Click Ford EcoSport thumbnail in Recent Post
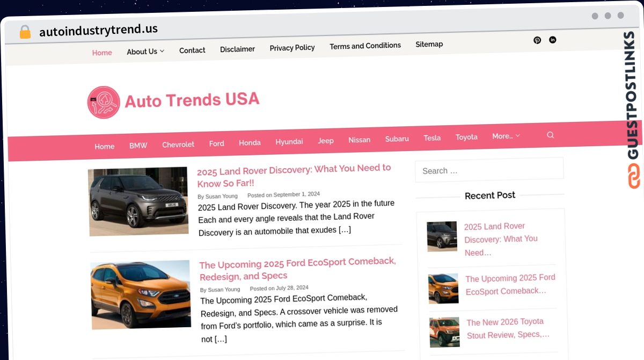 (444, 289)
